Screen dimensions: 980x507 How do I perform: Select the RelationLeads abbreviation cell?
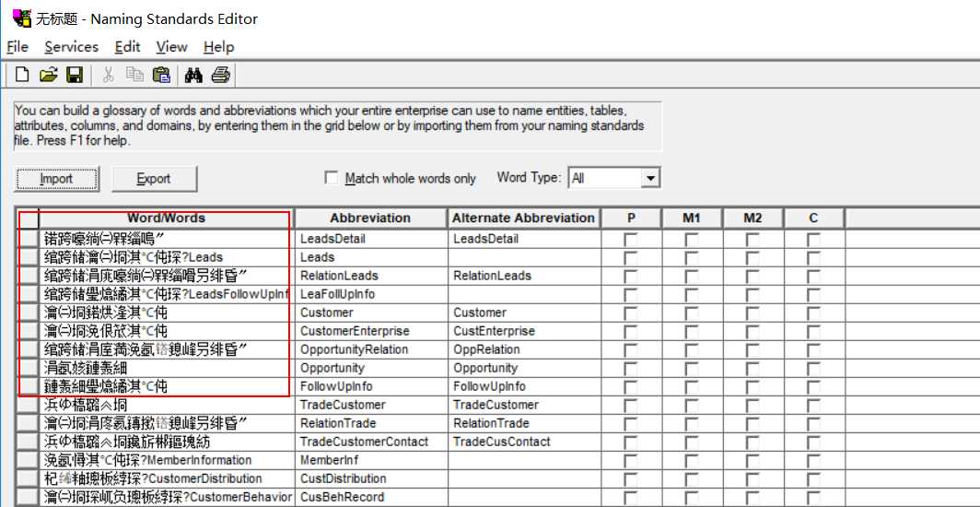point(370,276)
